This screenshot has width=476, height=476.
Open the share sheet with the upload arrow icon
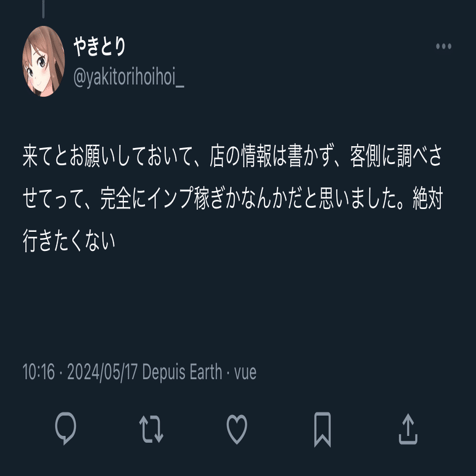point(408,429)
